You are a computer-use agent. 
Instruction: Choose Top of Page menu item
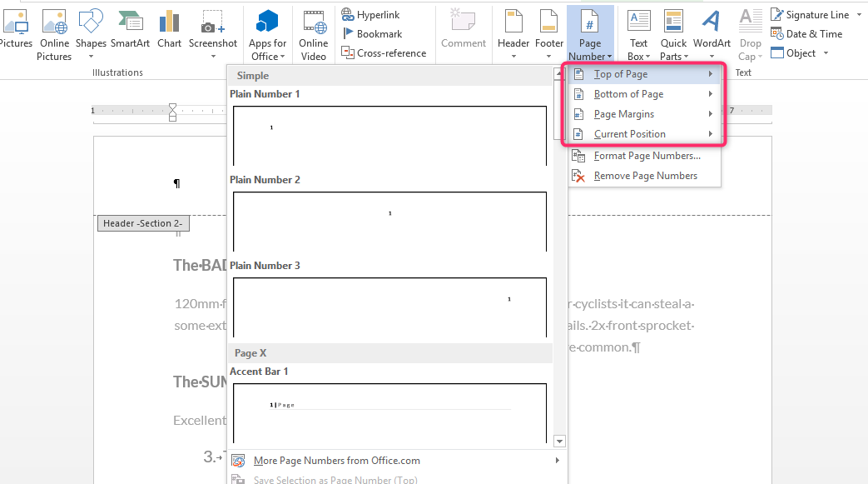pyautogui.click(x=645, y=74)
